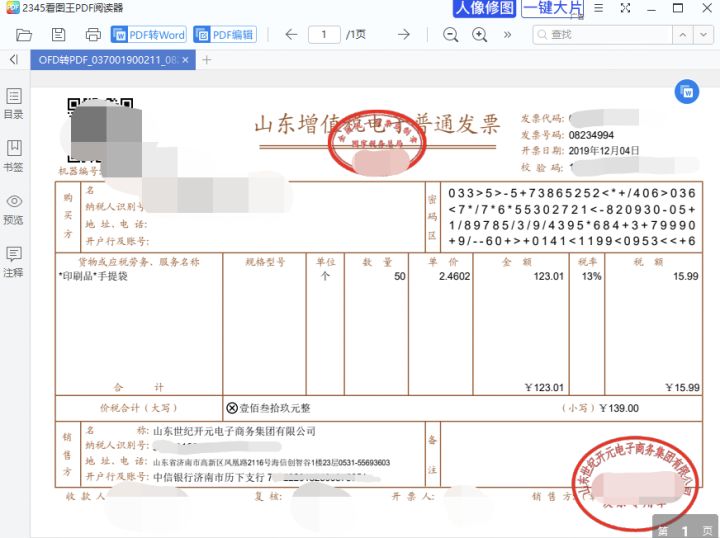
Task: Click 壹佰叁拾玖元整 amount in words
Action: (x=275, y=408)
